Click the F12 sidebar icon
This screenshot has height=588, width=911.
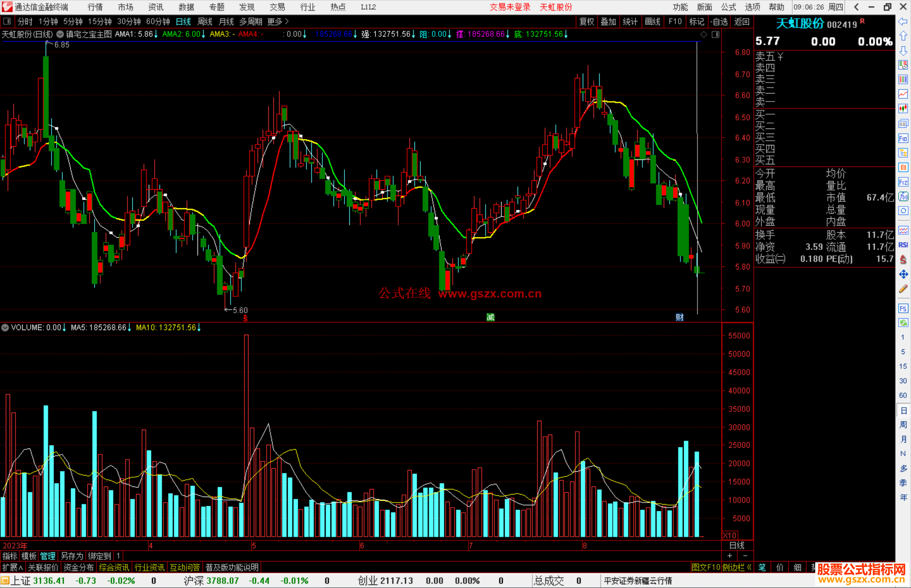tap(903, 182)
